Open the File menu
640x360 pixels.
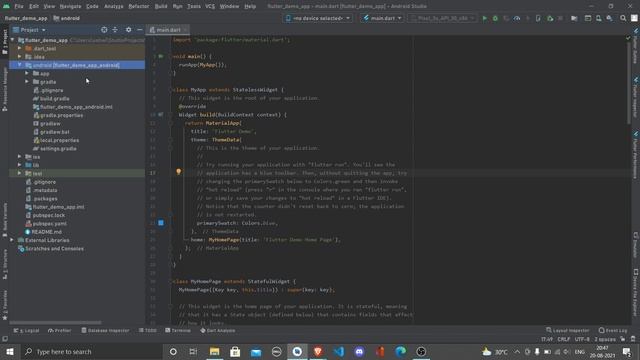(x=19, y=6)
